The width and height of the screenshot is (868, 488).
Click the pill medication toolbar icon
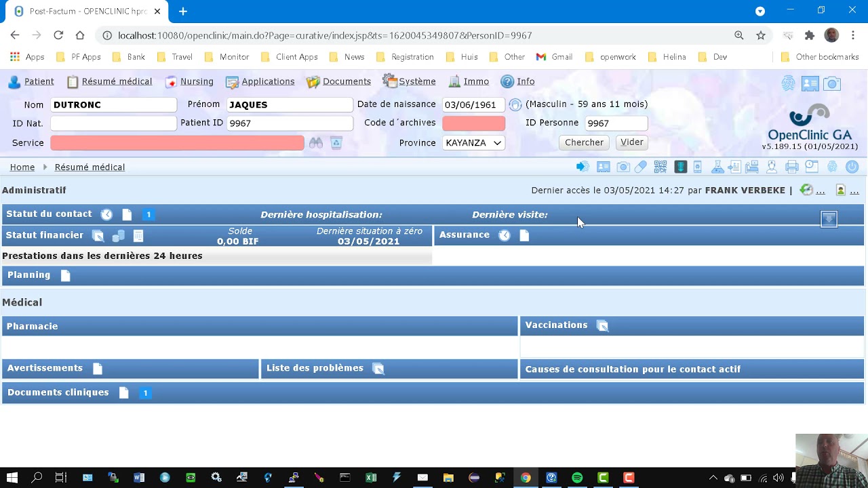(641, 167)
